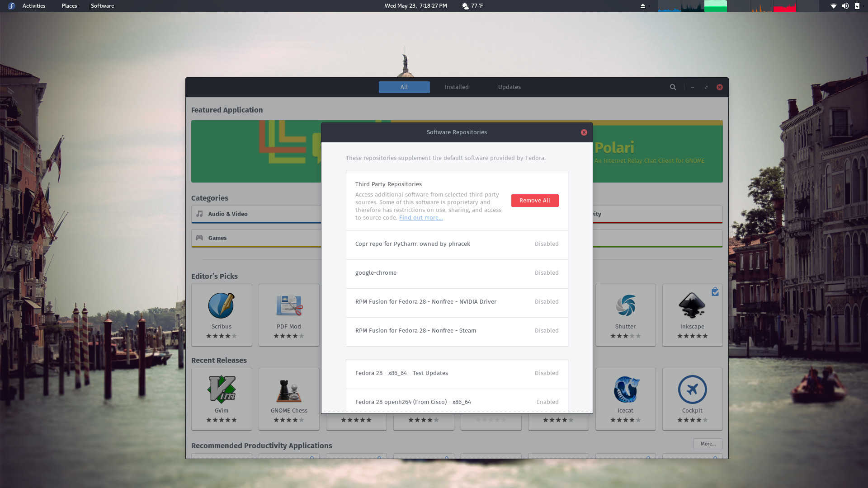Click the Polari featured application banner
The image size is (868, 488).
point(657,151)
